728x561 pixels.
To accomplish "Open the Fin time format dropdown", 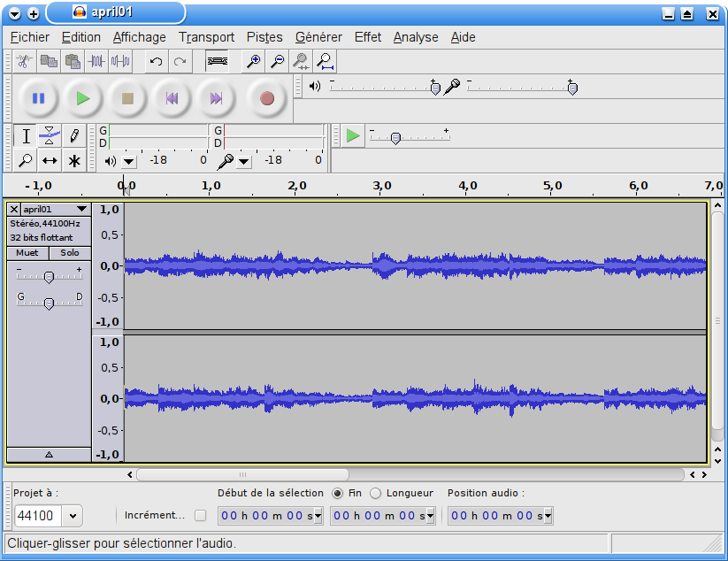I will [431, 516].
